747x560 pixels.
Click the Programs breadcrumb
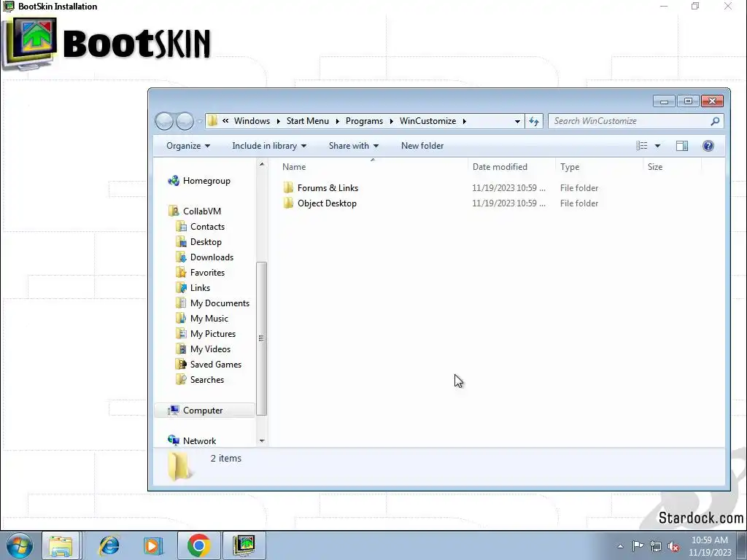click(x=364, y=121)
